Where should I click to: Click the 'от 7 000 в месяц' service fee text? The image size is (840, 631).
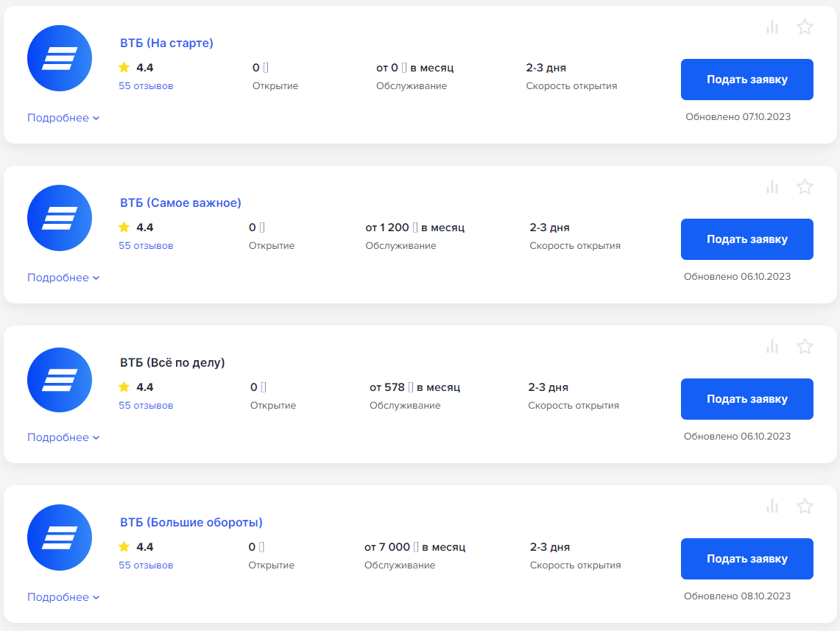tap(414, 547)
